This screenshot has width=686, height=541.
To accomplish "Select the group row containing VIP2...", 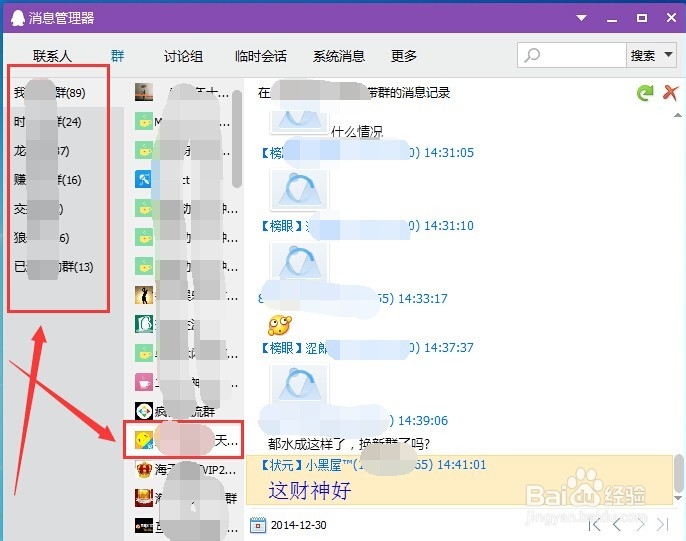I will [x=183, y=470].
